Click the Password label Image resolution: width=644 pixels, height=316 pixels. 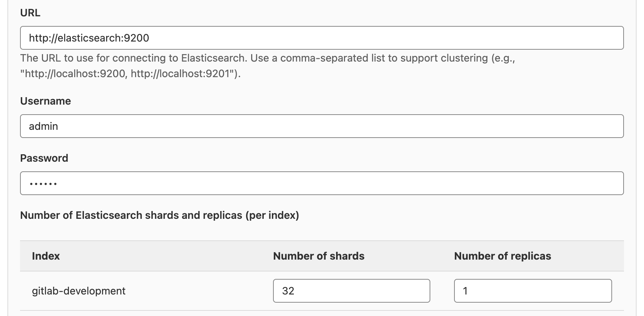tap(44, 158)
